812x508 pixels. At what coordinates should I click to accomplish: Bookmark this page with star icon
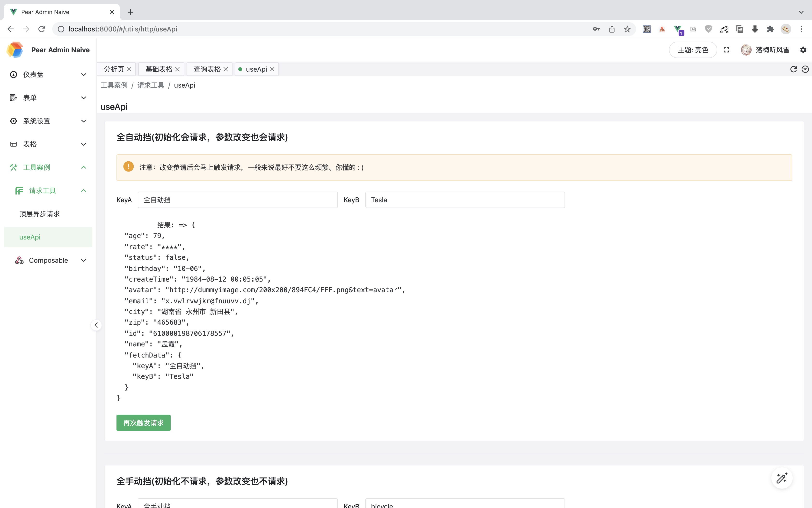pos(627,29)
